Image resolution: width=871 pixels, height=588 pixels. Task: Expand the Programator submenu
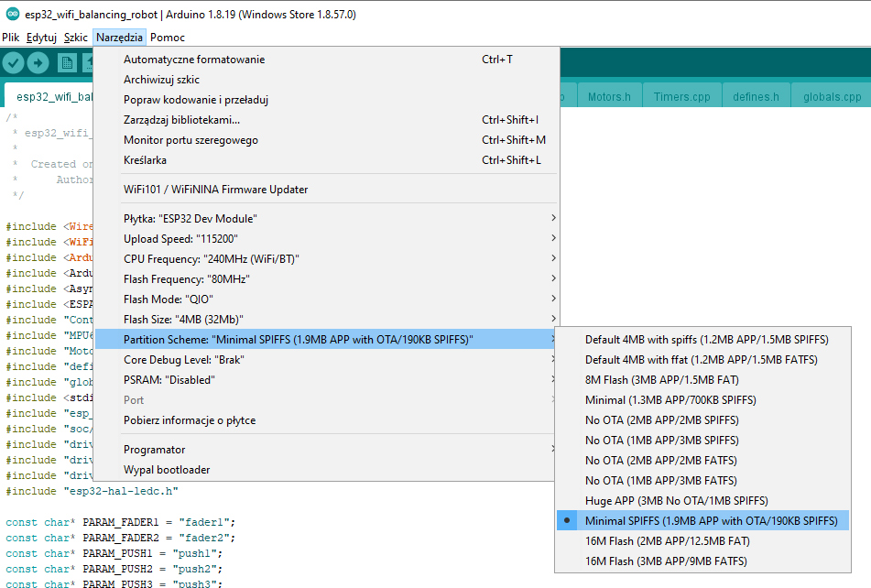pos(326,450)
